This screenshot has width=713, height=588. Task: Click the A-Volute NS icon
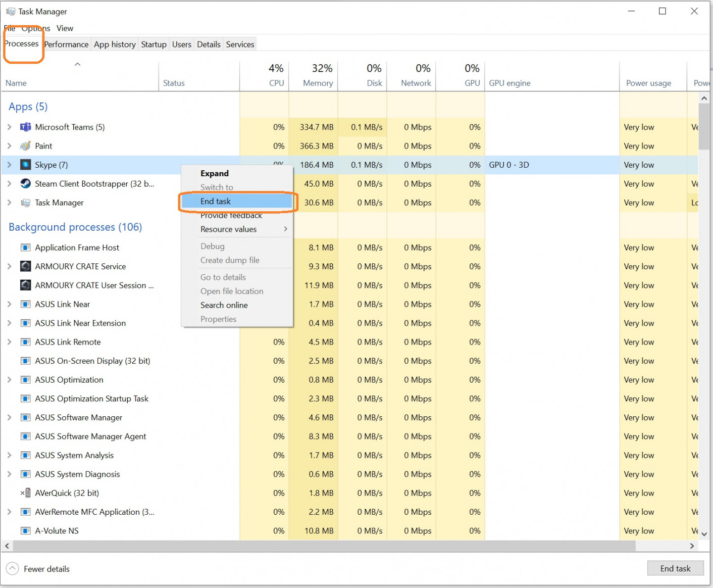(25, 531)
